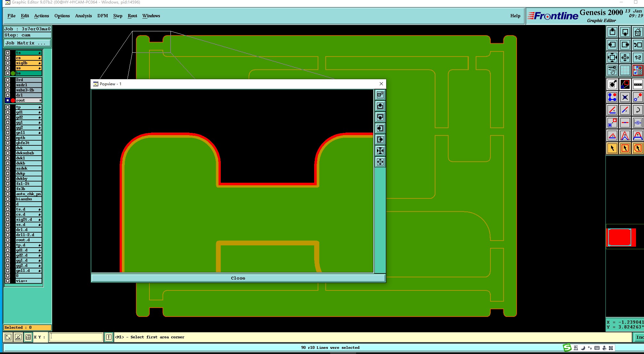
Task: Open the Job Matrix panel
Action: [27, 43]
